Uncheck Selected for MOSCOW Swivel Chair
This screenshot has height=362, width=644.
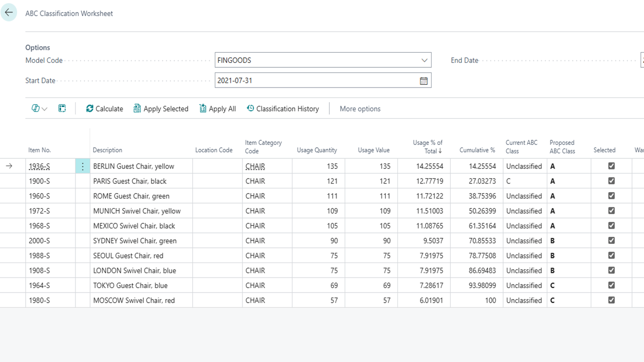coord(611,300)
